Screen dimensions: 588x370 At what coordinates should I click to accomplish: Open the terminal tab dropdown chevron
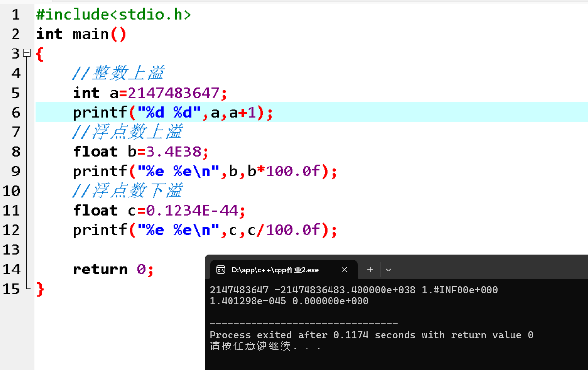(x=388, y=269)
